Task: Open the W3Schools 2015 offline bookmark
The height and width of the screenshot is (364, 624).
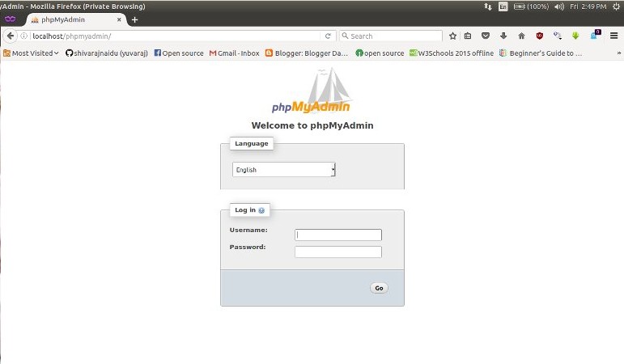Action: 452,53
